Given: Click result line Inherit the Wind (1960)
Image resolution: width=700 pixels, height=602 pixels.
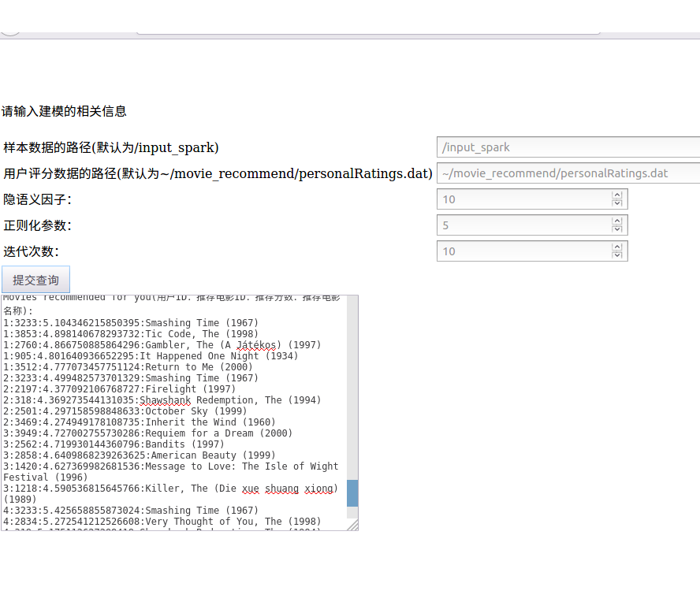Looking at the screenshot, I should pyautogui.click(x=140, y=422).
